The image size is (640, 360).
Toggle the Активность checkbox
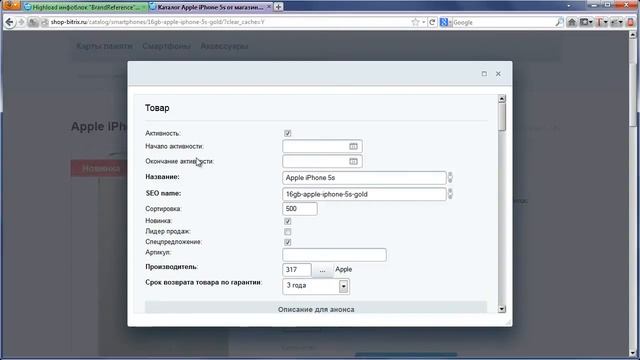[x=288, y=133]
